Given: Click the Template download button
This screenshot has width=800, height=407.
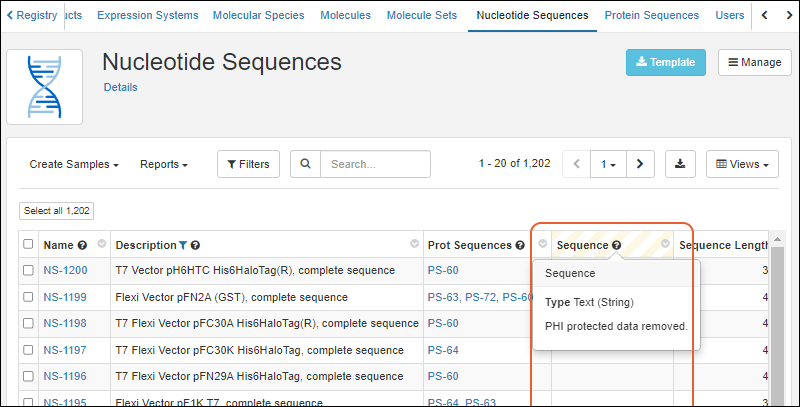Looking at the screenshot, I should (665, 62).
